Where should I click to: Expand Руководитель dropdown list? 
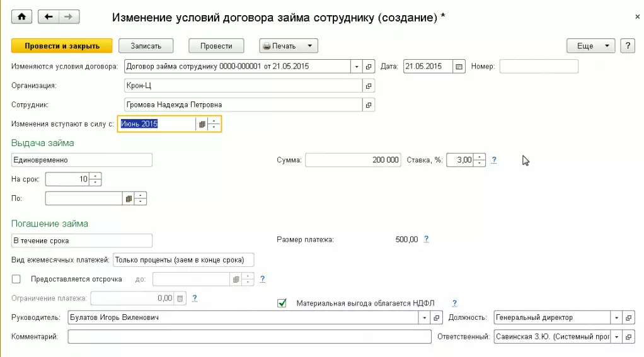(x=424, y=317)
